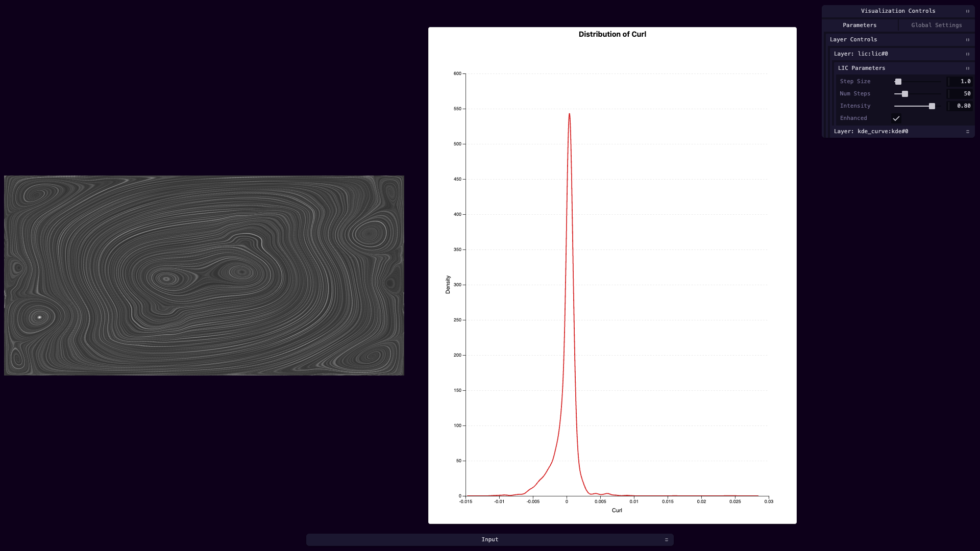Click the Intensity value field 0.80
This screenshot has width=980, height=551.
(960, 106)
